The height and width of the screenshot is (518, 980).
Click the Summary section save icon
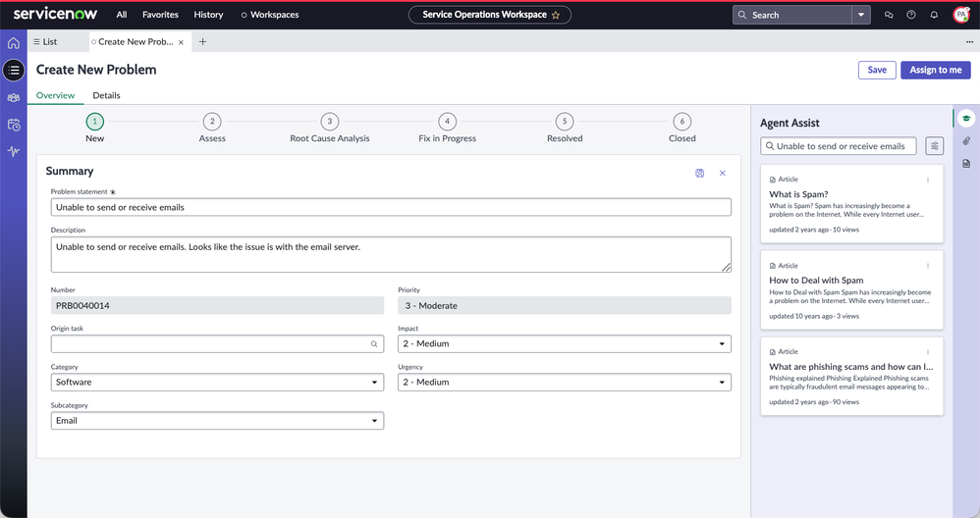[x=700, y=174]
